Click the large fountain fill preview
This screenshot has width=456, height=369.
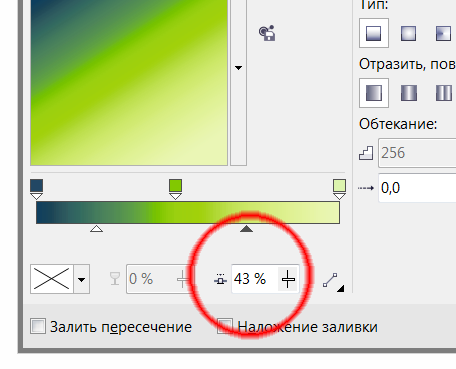click(x=129, y=82)
